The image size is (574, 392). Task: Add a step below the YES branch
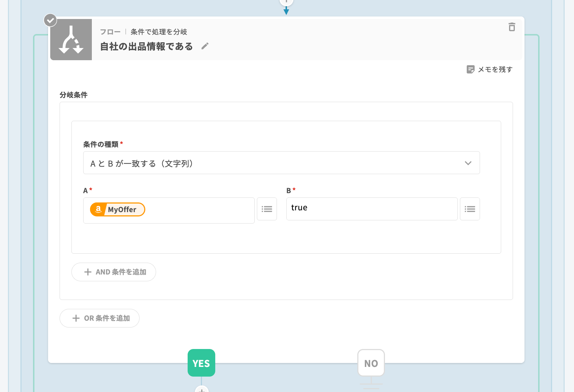tap(202, 390)
